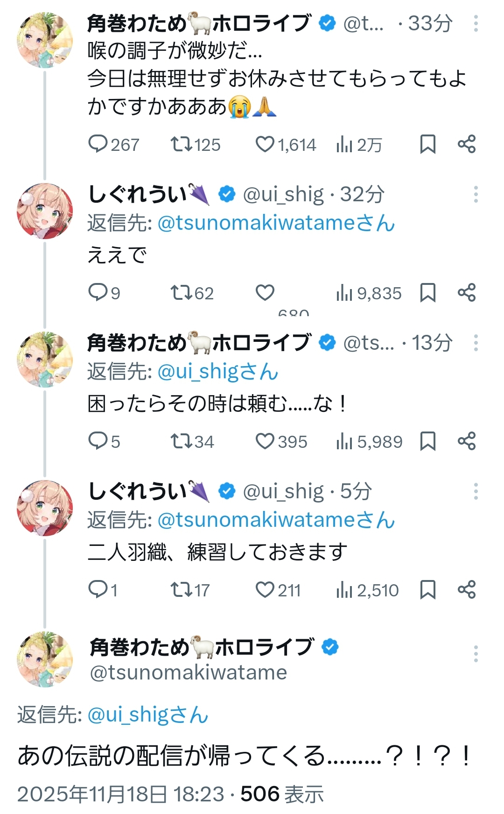This screenshot has width=504, height=814.
Task: Repost Watame's post with 125 reposts
Action: [181, 144]
